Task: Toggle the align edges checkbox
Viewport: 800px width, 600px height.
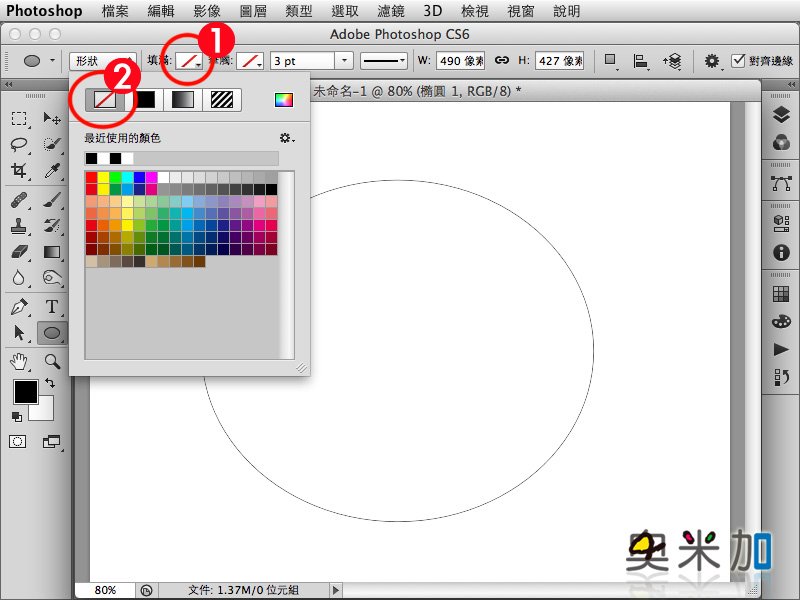Action: (x=738, y=61)
